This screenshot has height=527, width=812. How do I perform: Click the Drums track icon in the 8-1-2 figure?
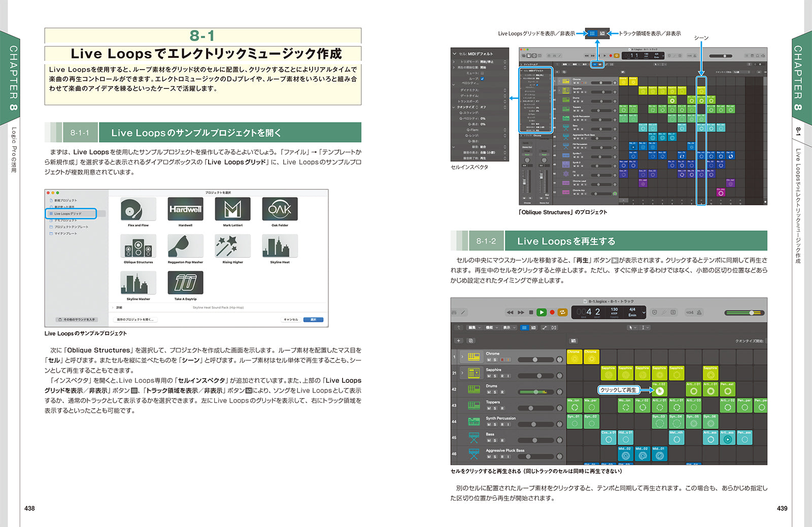click(x=474, y=389)
